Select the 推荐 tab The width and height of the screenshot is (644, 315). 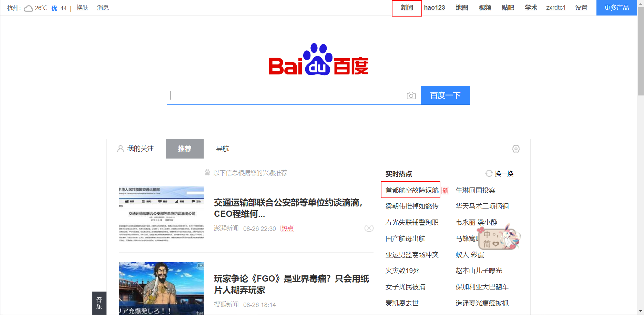click(185, 149)
